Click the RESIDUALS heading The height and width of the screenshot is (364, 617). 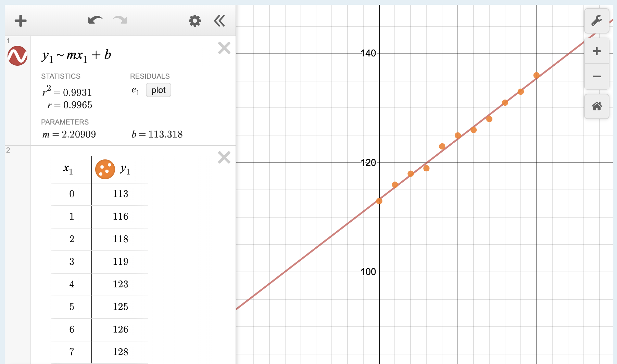pos(150,76)
